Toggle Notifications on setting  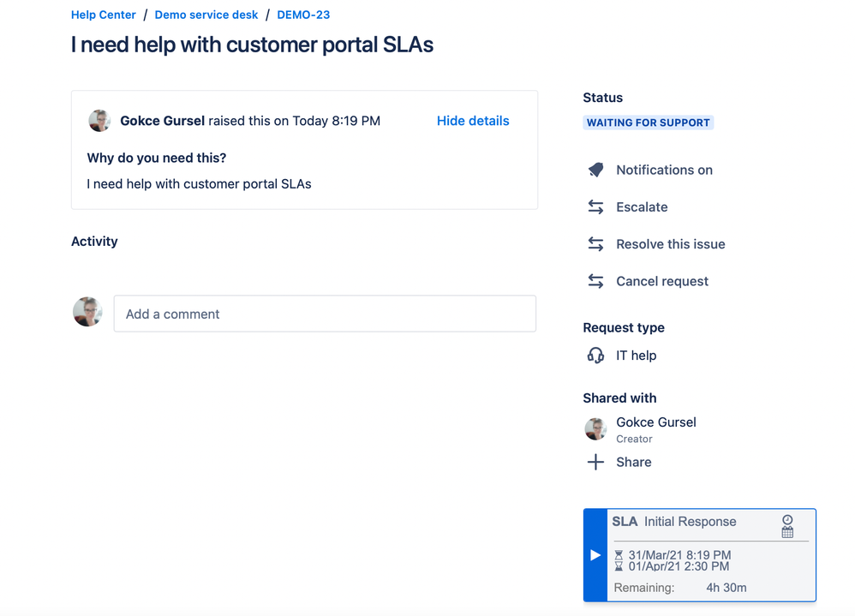(x=664, y=170)
